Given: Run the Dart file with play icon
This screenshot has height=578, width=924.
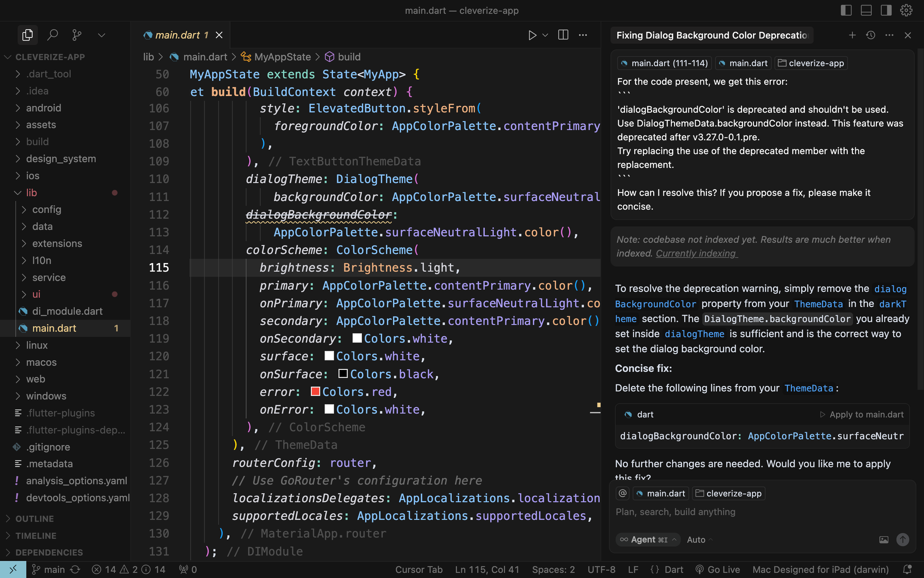Looking at the screenshot, I should point(532,35).
